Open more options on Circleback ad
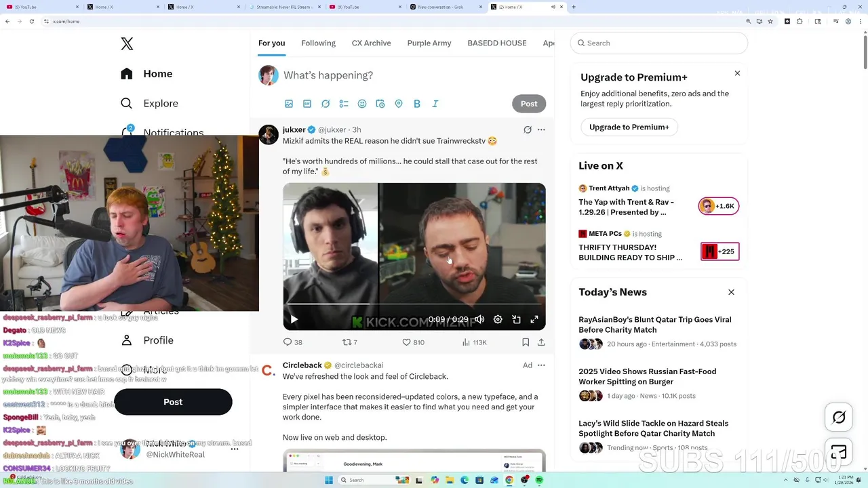The width and height of the screenshot is (868, 488). pos(541,365)
